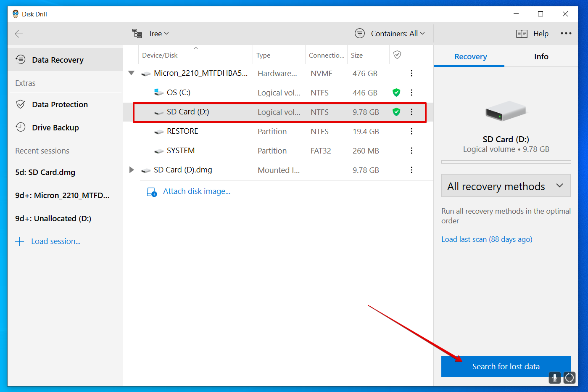Image resolution: width=588 pixels, height=392 pixels.
Task: Click Attach disk image... link
Action: [x=197, y=191]
